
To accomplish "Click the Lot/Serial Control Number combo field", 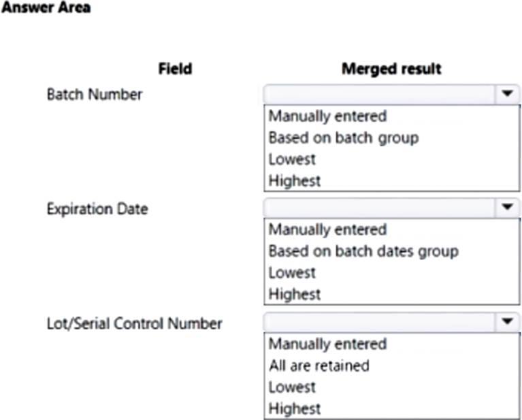I will (x=378, y=322).
